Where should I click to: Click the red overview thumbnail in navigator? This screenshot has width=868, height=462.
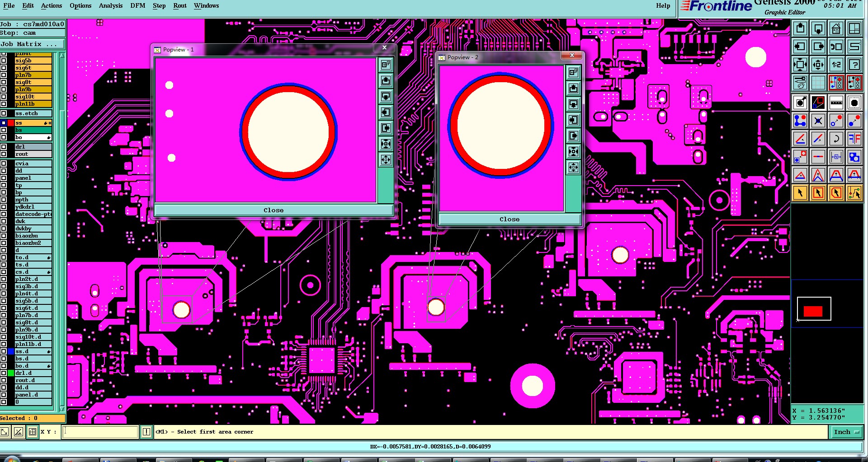(x=813, y=311)
